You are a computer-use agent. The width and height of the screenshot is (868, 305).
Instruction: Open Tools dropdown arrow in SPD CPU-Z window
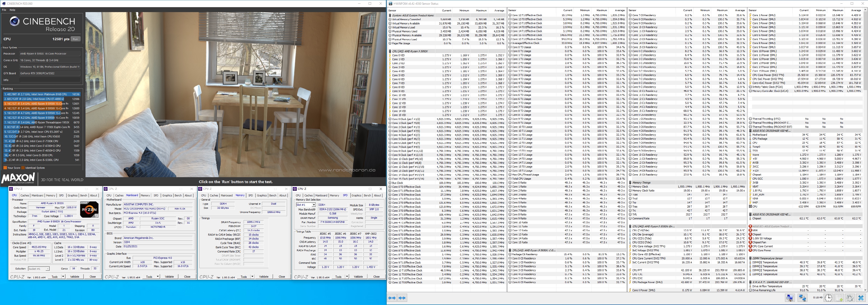pyautogui.click(x=347, y=277)
